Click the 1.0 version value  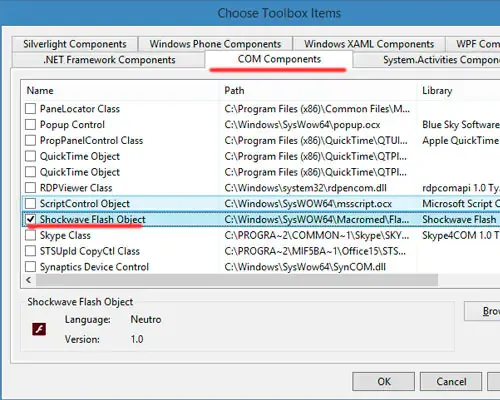(137, 339)
